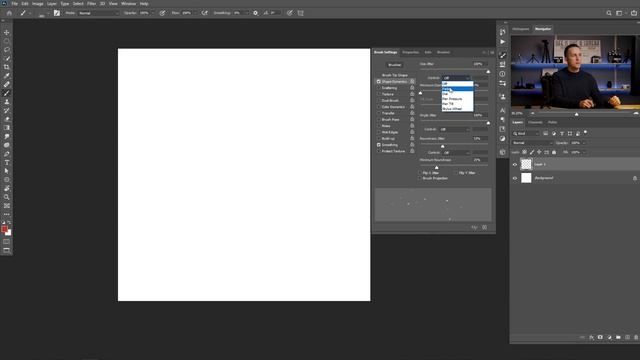Image resolution: width=640 pixels, height=360 pixels.
Task: Select the Move tool
Action: [7, 32]
